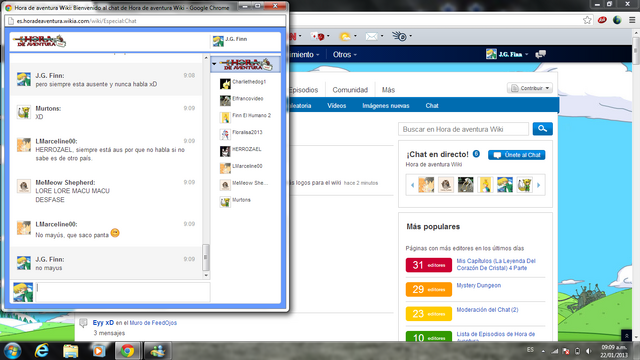The width and height of the screenshot is (640, 360).
Task: Open the Episodios tab
Action: click(303, 90)
